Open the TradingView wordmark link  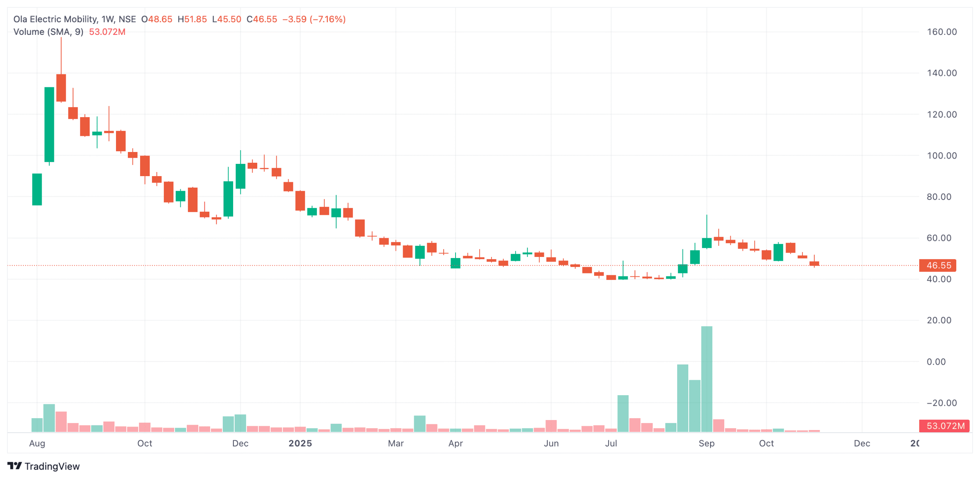[52, 466]
